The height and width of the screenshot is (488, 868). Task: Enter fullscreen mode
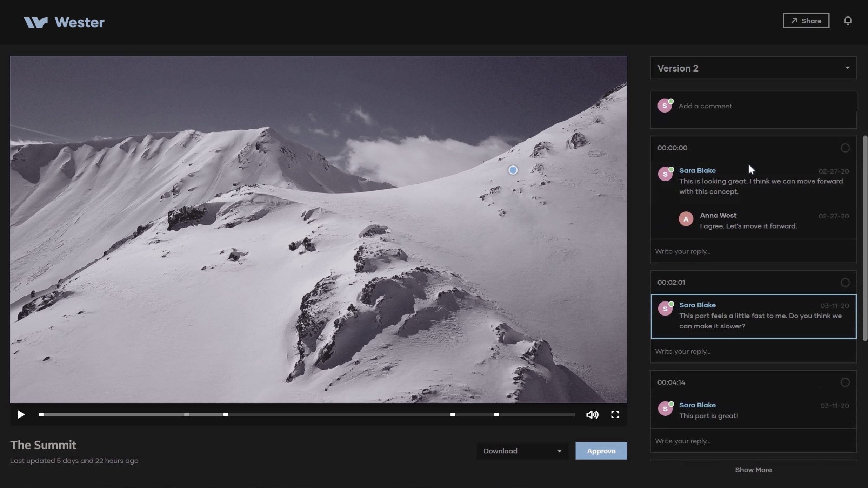point(615,414)
